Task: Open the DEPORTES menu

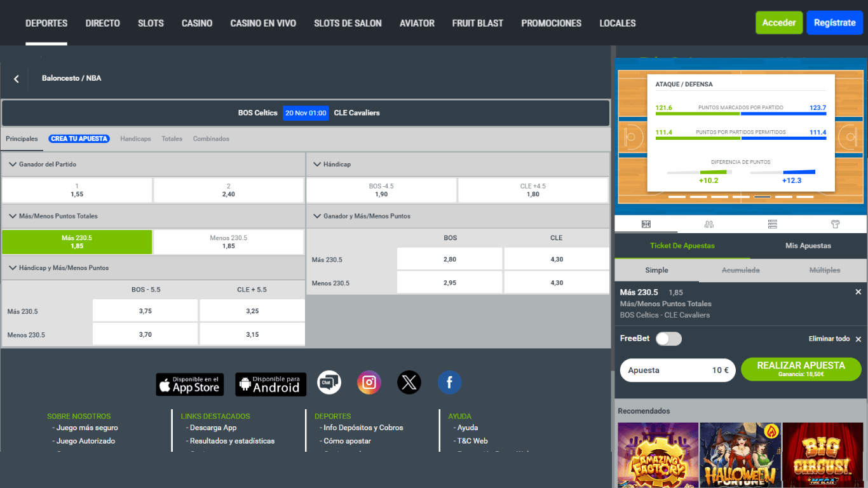Action: tap(46, 23)
